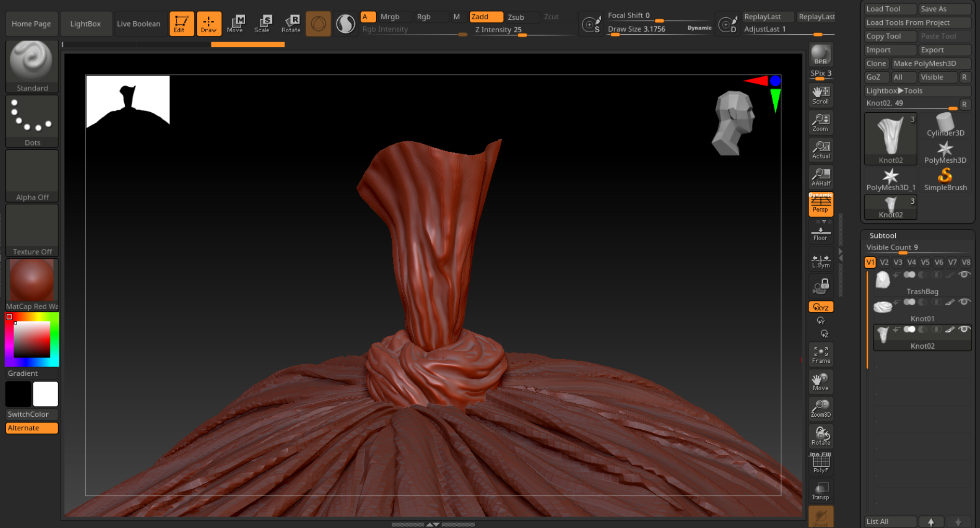Screen dimensions: 980x528
Task: Toggle Persp perspective mode off
Action: click(820, 204)
